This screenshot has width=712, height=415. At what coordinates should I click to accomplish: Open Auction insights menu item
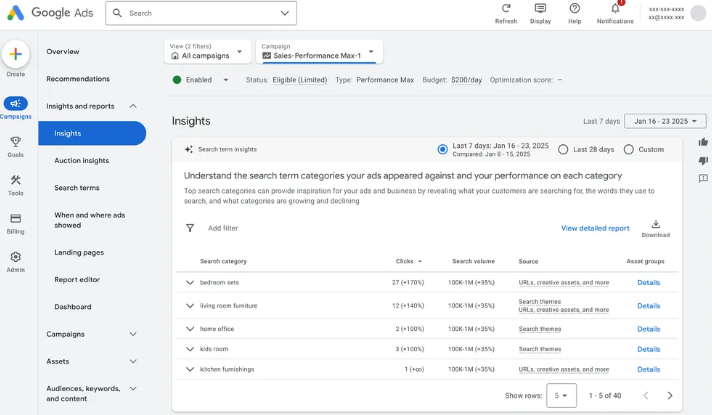coord(82,160)
